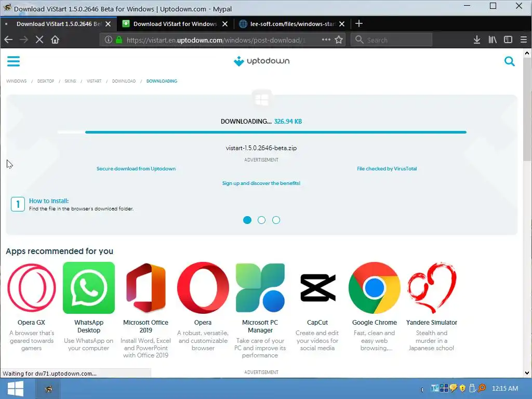
Task: Open the WhatsApp Desktop app icon
Action: [89, 288]
